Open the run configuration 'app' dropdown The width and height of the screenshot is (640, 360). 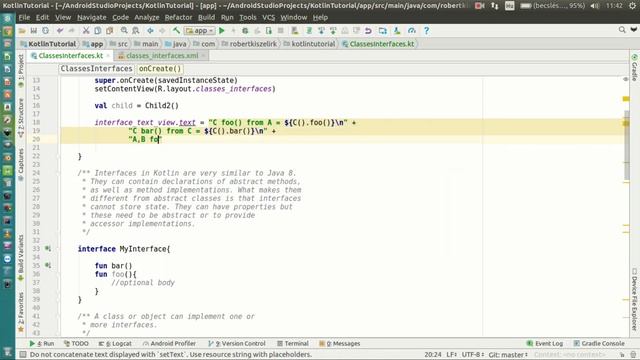click(x=200, y=31)
